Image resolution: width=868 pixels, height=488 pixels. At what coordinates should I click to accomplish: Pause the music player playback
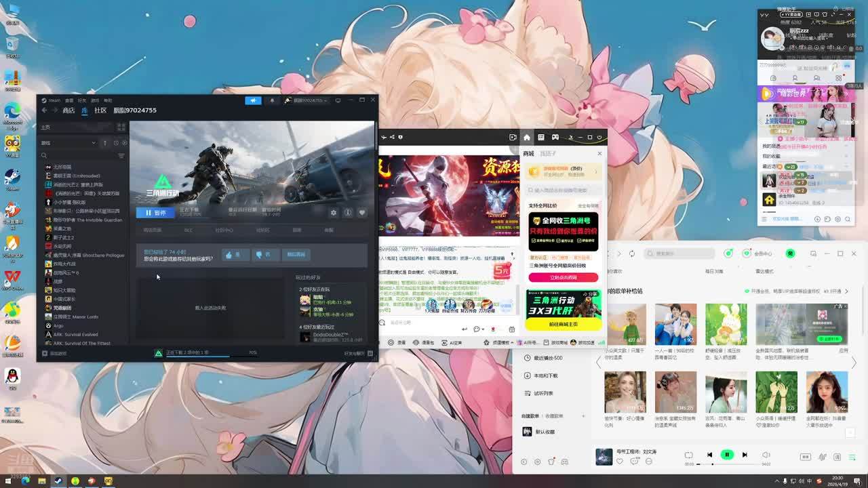coord(727,455)
